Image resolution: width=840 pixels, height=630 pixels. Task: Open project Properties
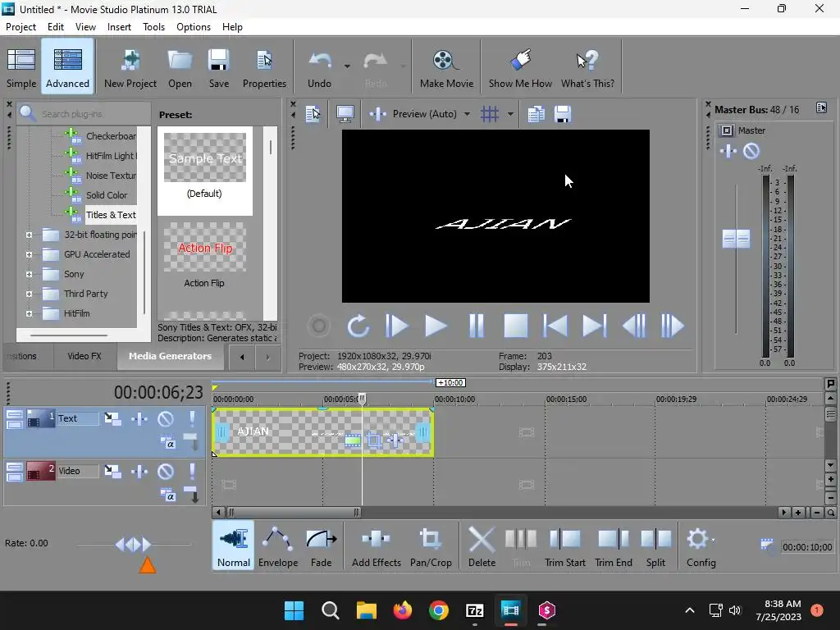point(264,69)
